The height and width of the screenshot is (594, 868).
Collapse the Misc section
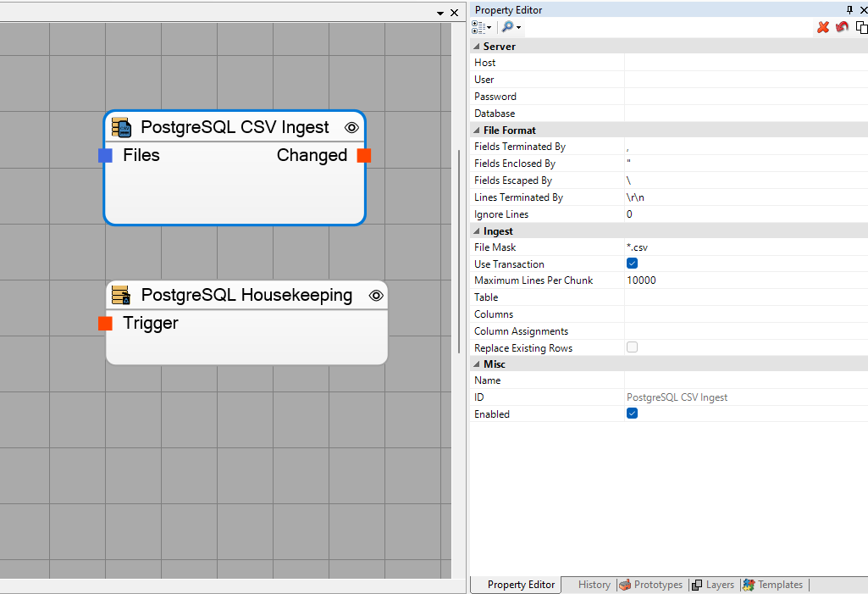pyautogui.click(x=477, y=364)
